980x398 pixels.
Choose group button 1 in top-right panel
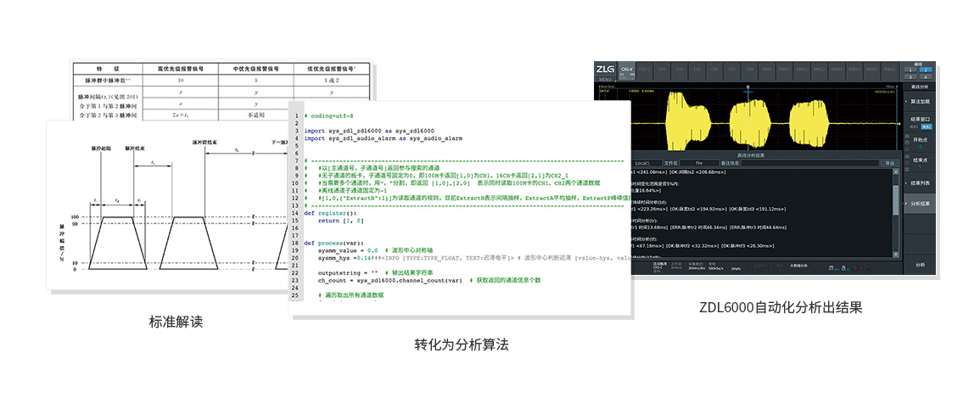(x=910, y=70)
